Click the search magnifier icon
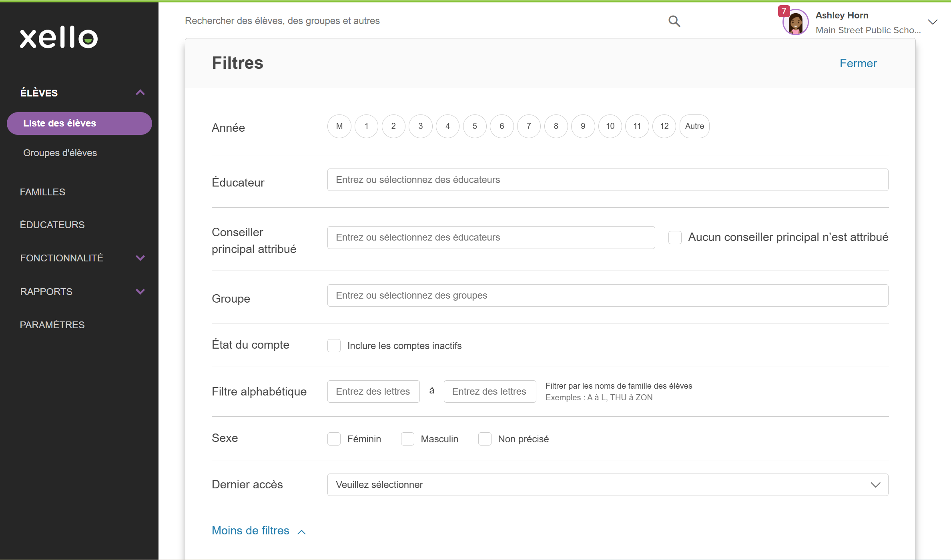Viewport: 951px width, 560px height. [674, 21]
